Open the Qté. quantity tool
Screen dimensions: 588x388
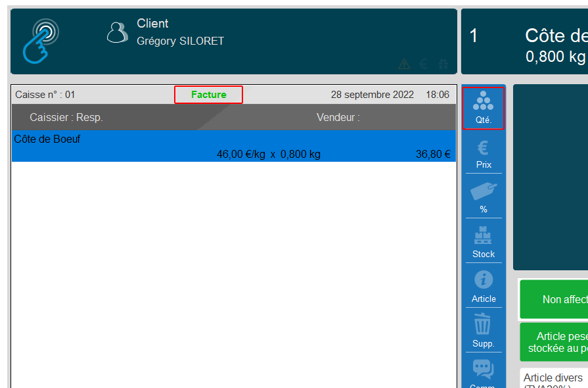coord(483,108)
